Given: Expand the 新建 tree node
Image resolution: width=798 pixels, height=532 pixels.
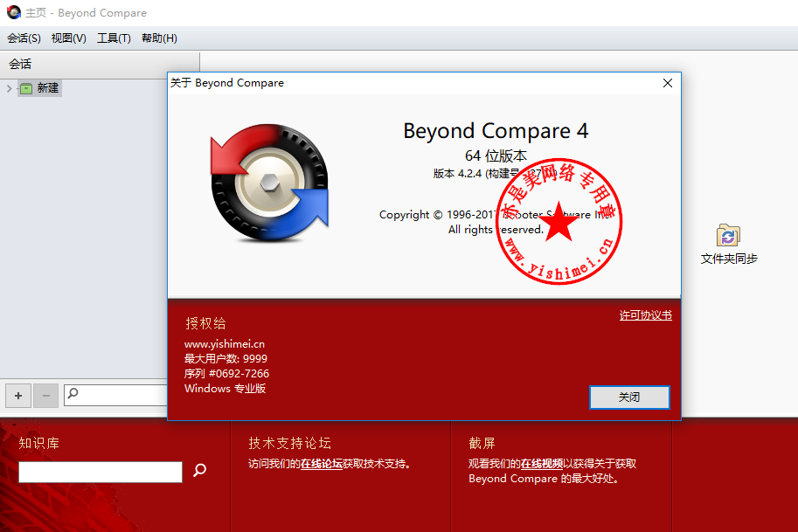Looking at the screenshot, I should tap(9, 88).
